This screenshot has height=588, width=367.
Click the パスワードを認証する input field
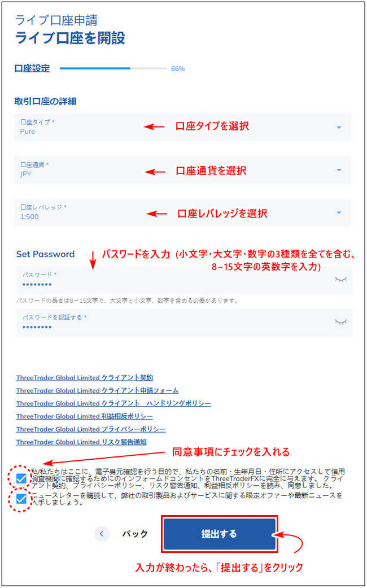[x=185, y=322]
